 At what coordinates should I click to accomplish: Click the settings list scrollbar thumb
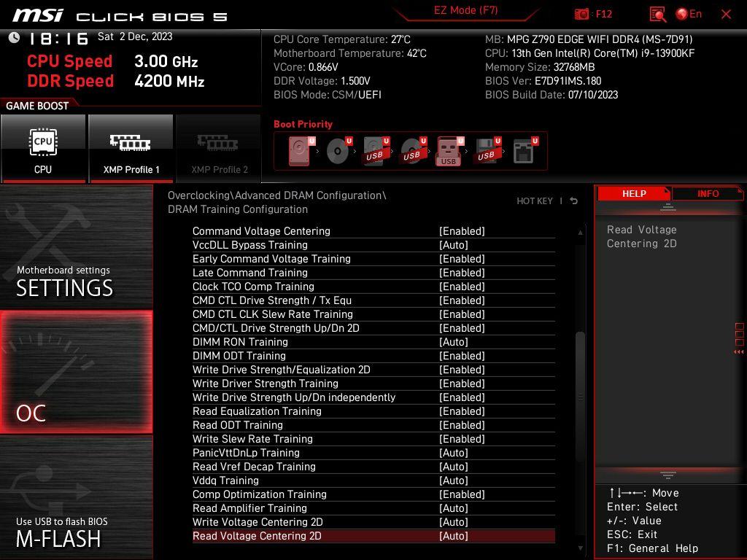pos(580,396)
